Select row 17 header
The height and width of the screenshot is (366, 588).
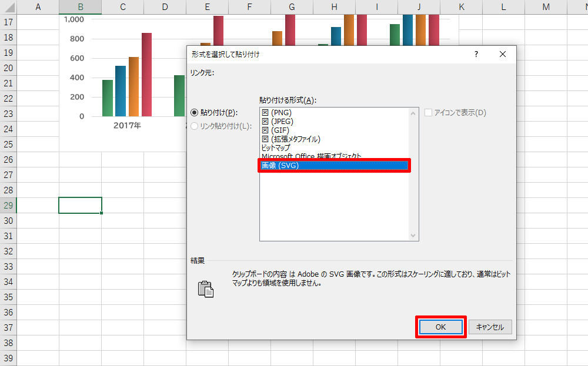(8, 22)
